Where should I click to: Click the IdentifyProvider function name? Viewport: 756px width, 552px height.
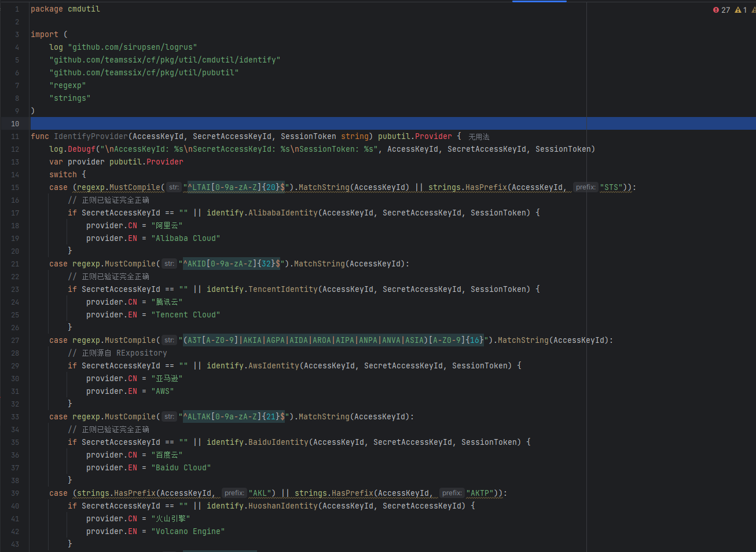[91, 136]
